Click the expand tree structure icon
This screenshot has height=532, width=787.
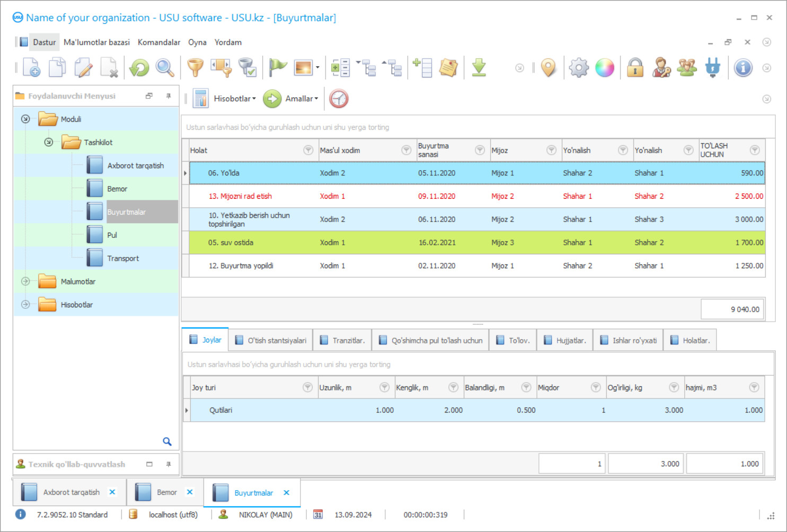pos(366,68)
